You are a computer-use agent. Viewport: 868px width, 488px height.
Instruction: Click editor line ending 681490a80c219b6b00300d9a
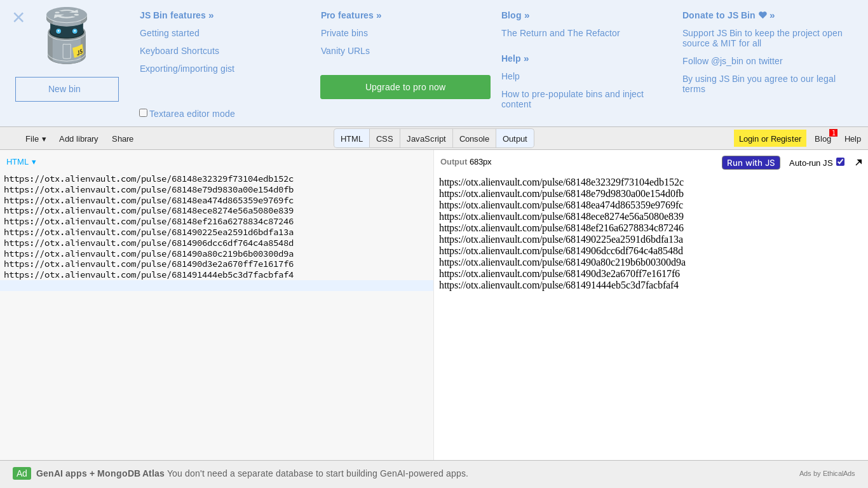coord(149,254)
